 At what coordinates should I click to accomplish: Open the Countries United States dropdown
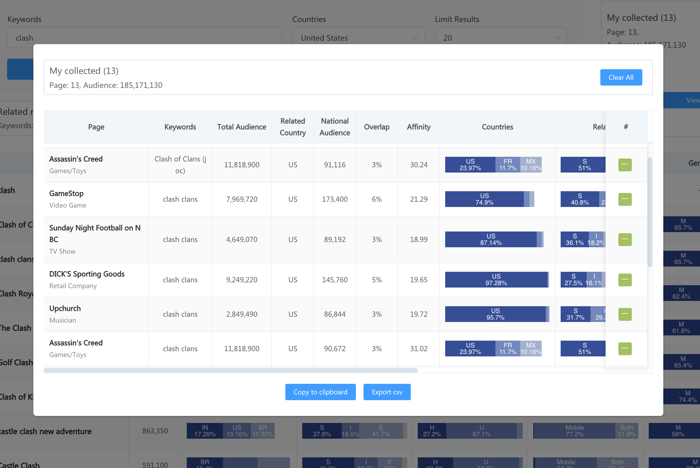[358, 38]
